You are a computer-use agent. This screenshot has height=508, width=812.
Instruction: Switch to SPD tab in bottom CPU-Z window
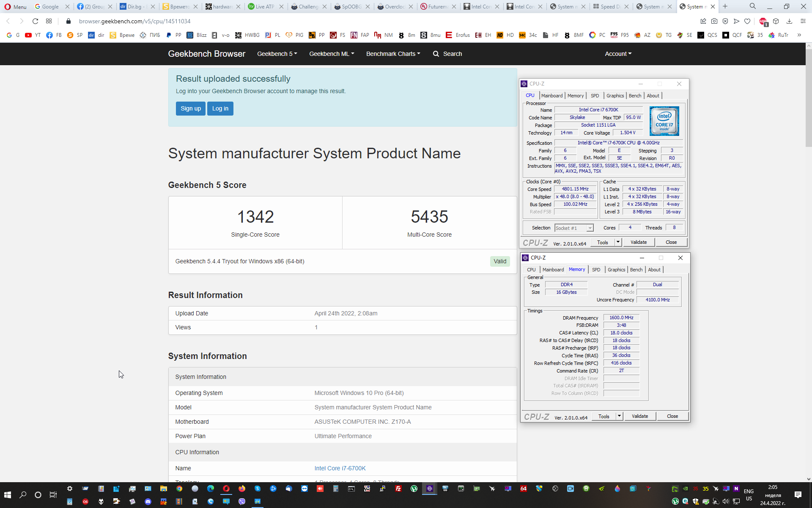(x=596, y=270)
